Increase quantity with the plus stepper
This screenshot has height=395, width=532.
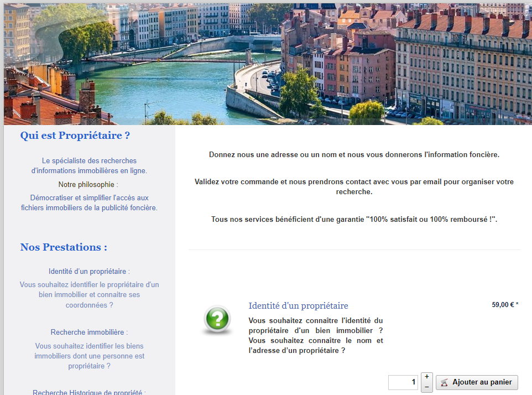[427, 377]
